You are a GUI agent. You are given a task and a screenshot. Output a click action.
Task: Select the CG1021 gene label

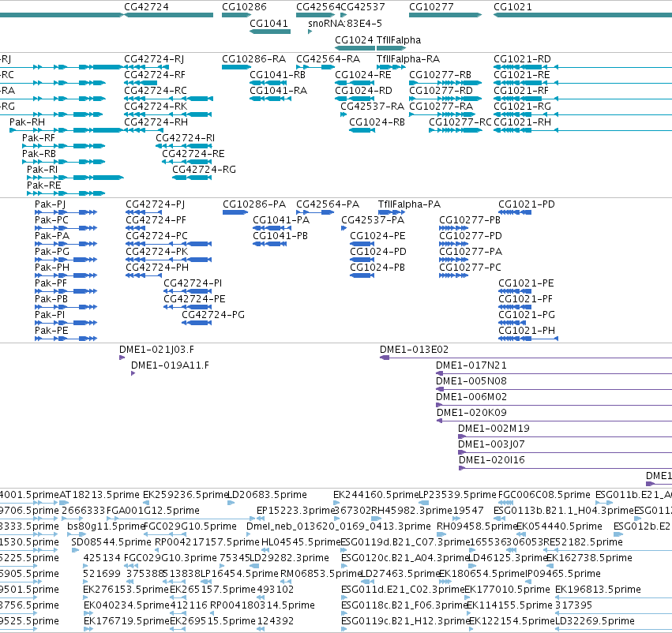pos(512,7)
